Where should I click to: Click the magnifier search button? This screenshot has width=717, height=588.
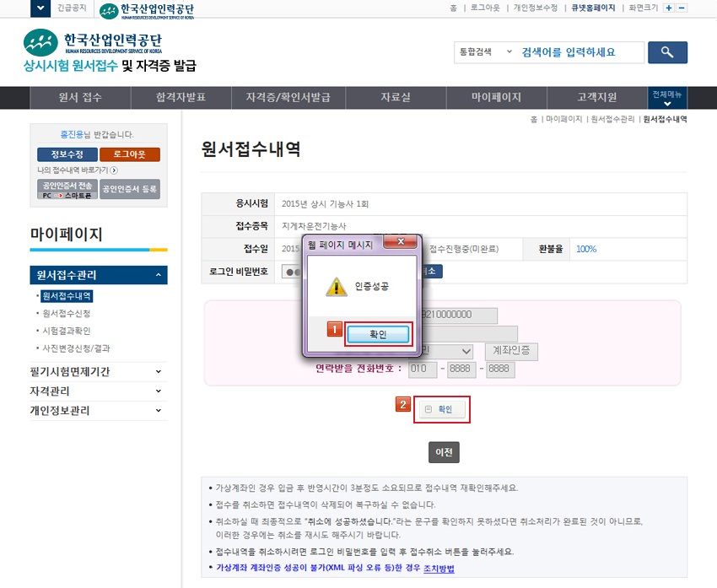click(x=667, y=52)
